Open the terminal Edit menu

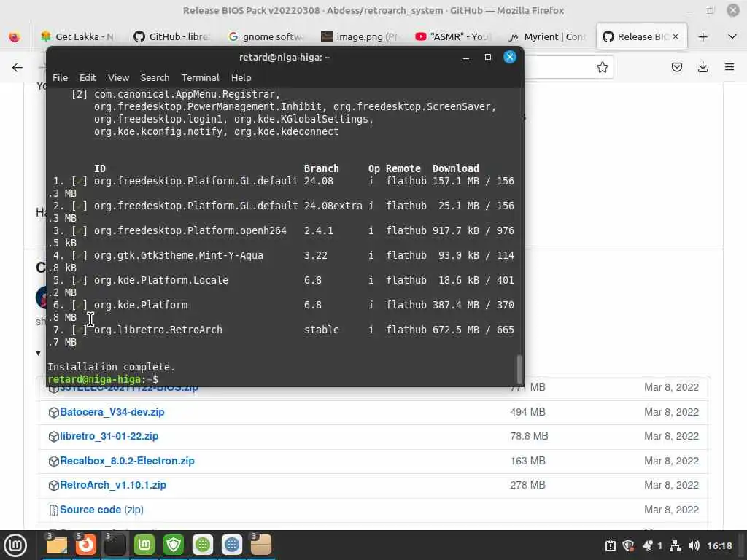[x=88, y=77]
